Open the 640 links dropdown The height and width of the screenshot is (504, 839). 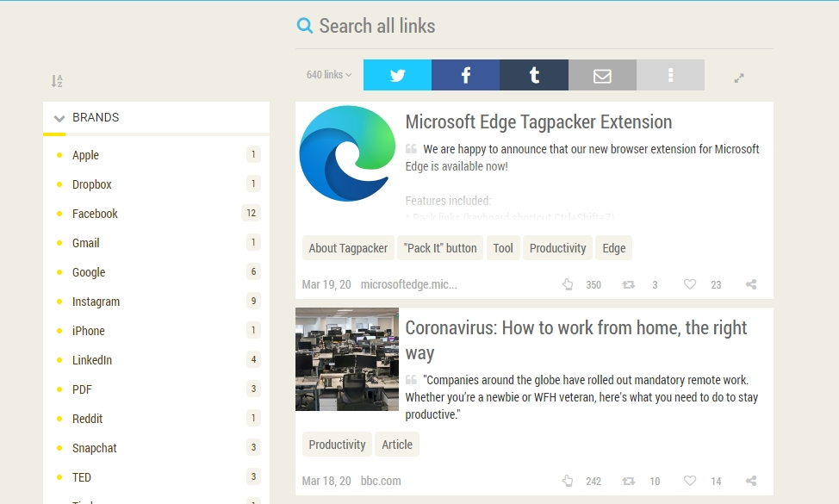click(329, 75)
